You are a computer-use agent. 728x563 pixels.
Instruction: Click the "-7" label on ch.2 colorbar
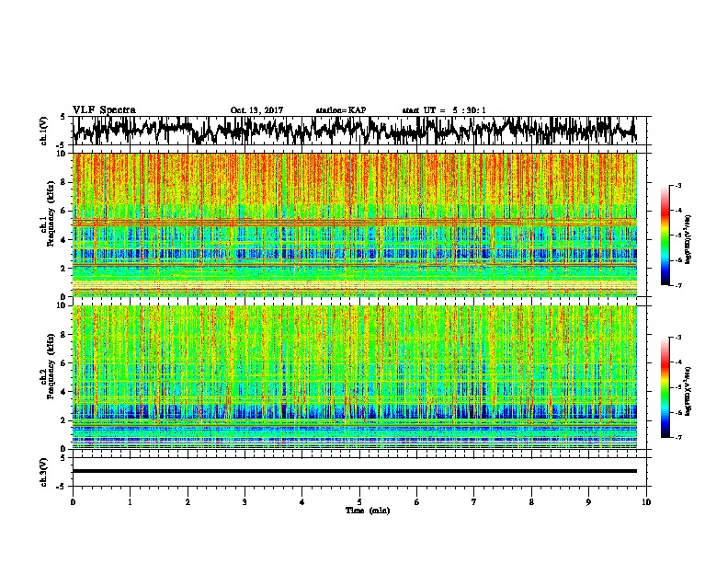678,437
